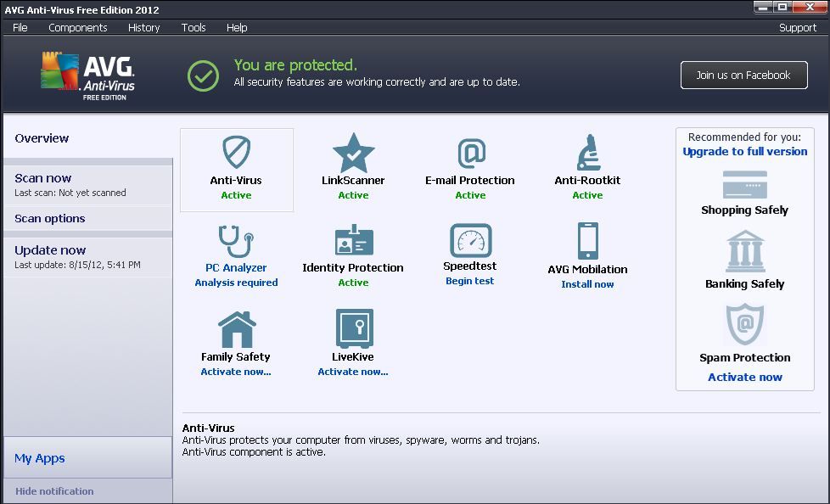The height and width of the screenshot is (504, 830).
Task: Click the Speedtest gauge icon
Action: [x=470, y=241]
